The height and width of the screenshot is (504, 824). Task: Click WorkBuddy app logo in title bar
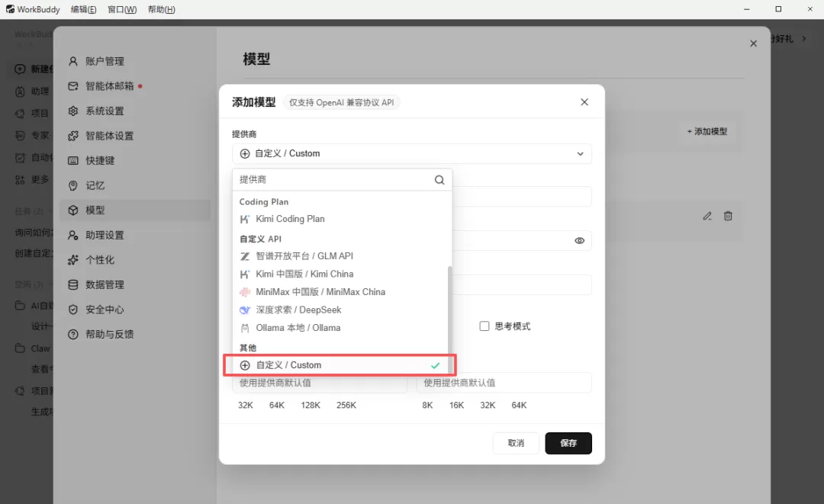click(10, 9)
